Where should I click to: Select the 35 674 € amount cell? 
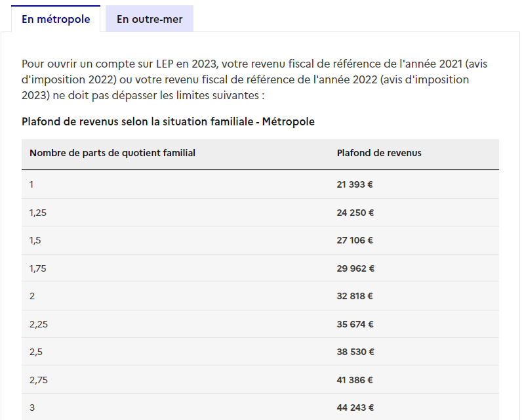tap(355, 324)
